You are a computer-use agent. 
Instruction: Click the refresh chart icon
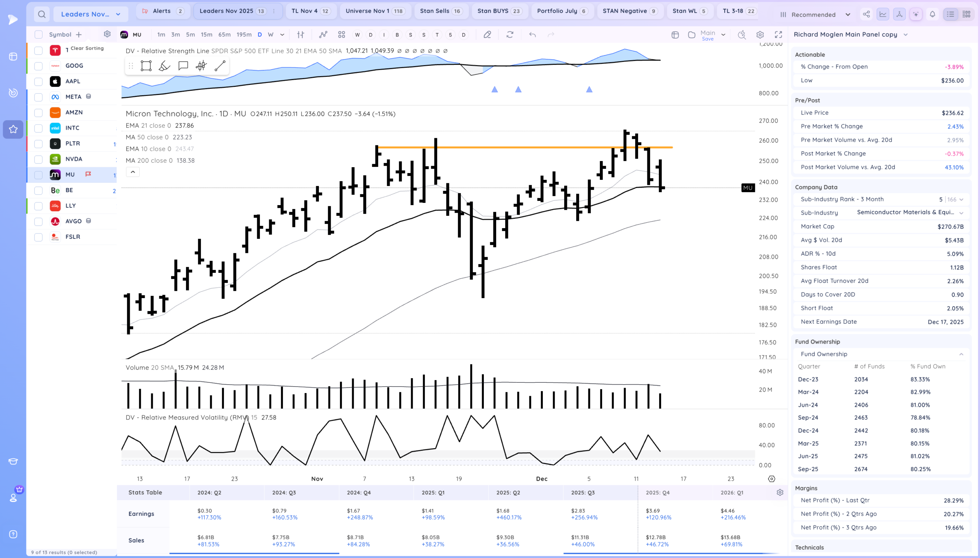[510, 34]
